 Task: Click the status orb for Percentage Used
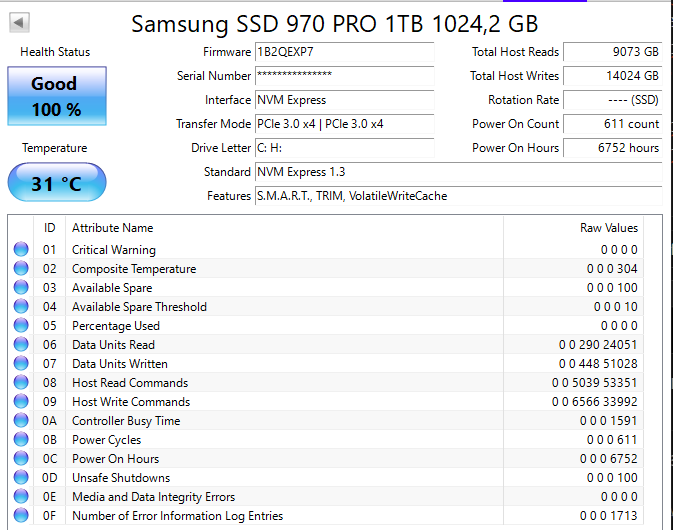tap(21, 325)
